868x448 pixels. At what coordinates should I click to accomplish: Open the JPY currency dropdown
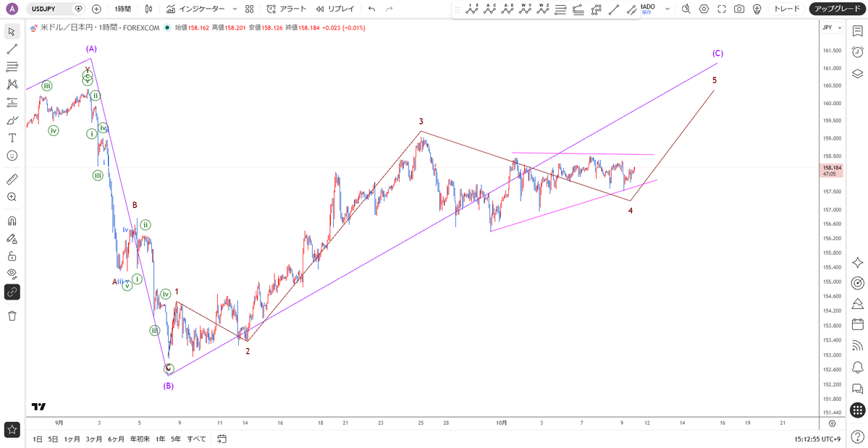[832, 28]
